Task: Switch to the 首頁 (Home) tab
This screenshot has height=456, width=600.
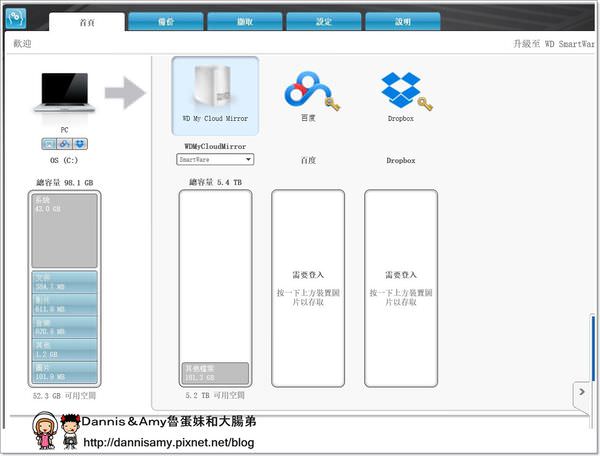Action: coord(87,22)
